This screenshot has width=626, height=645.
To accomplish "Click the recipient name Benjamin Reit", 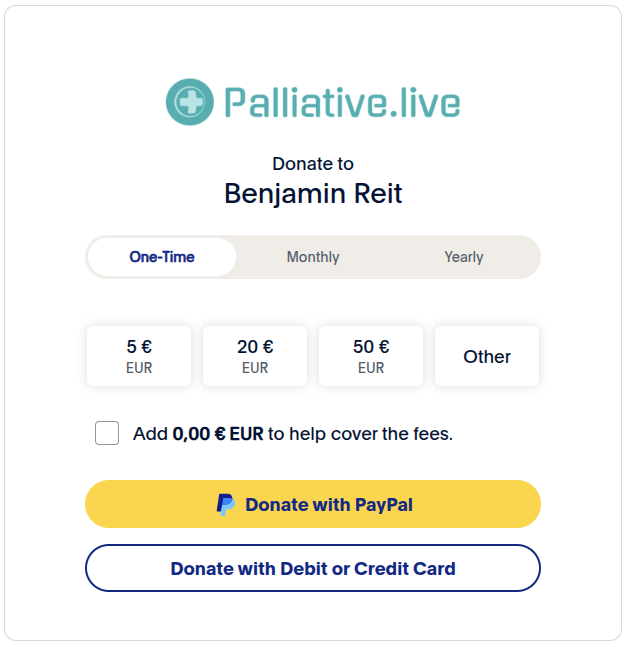I will (313, 193).
